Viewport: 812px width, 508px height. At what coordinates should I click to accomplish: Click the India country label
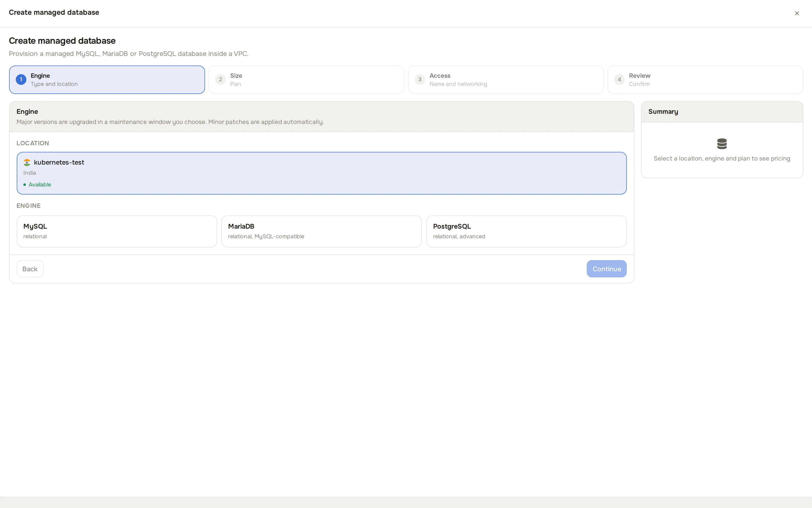[x=29, y=173]
